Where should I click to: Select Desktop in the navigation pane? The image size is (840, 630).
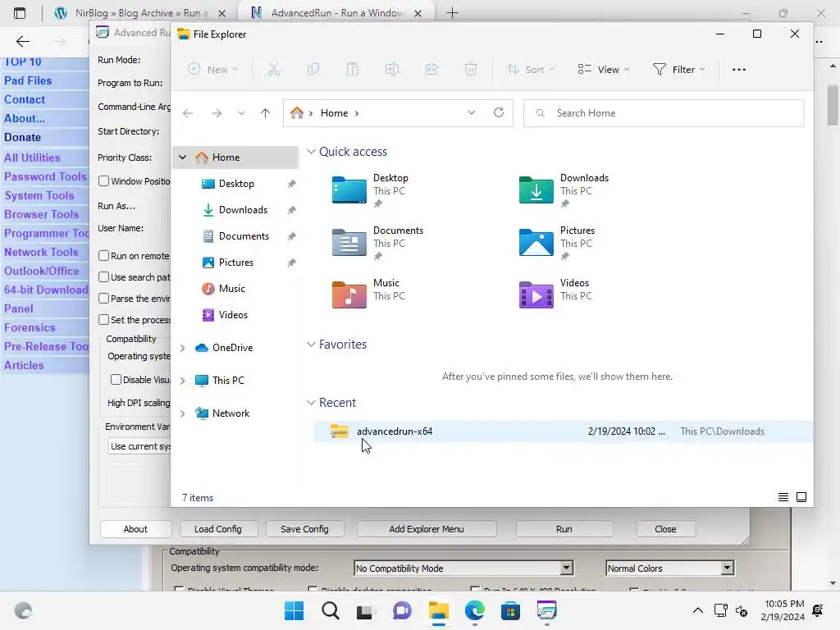[236, 184]
